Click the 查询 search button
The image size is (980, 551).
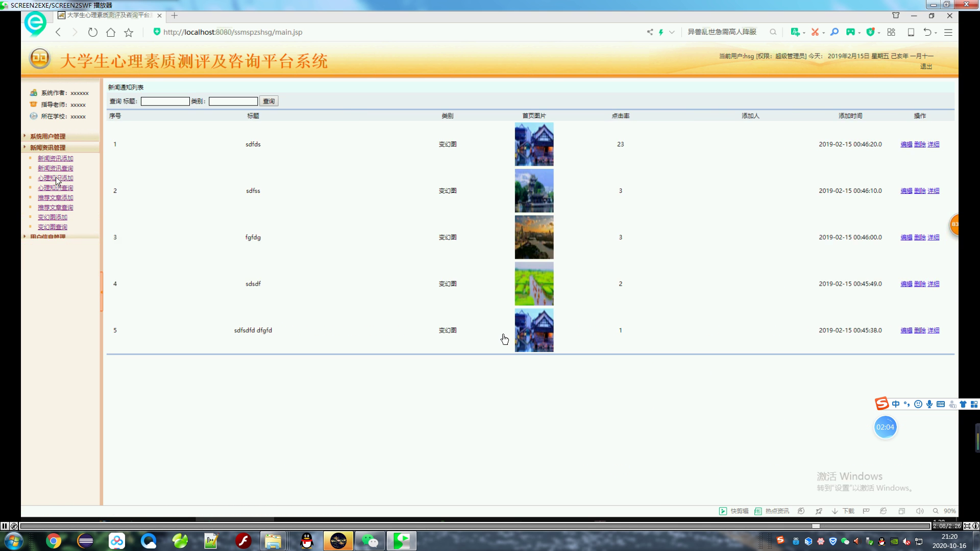pyautogui.click(x=269, y=101)
